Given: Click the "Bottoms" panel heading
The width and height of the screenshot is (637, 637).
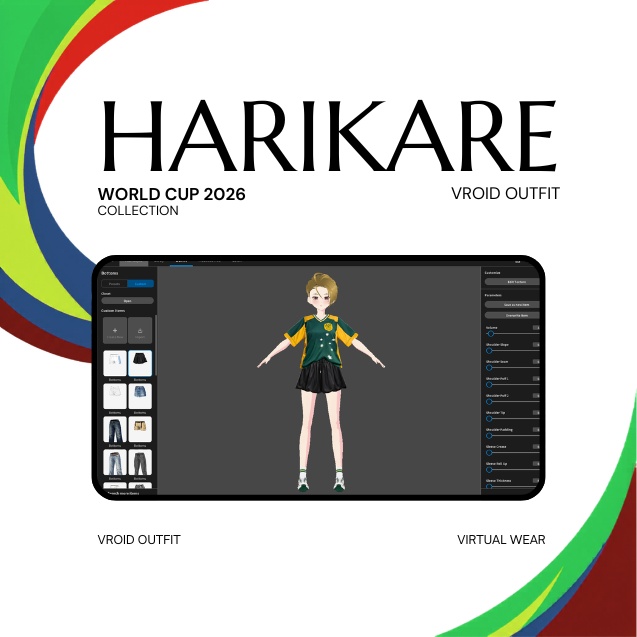Looking at the screenshot, I should click(x=110, y=273).
